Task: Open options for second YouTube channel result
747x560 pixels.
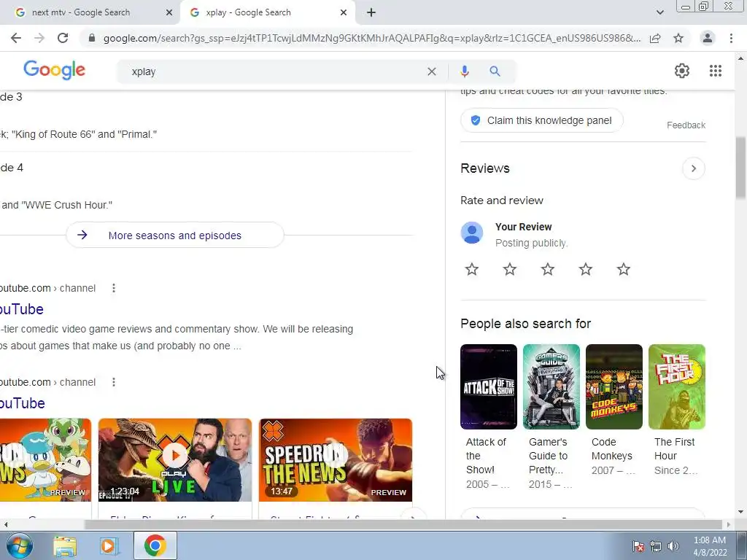Action: 113,382
